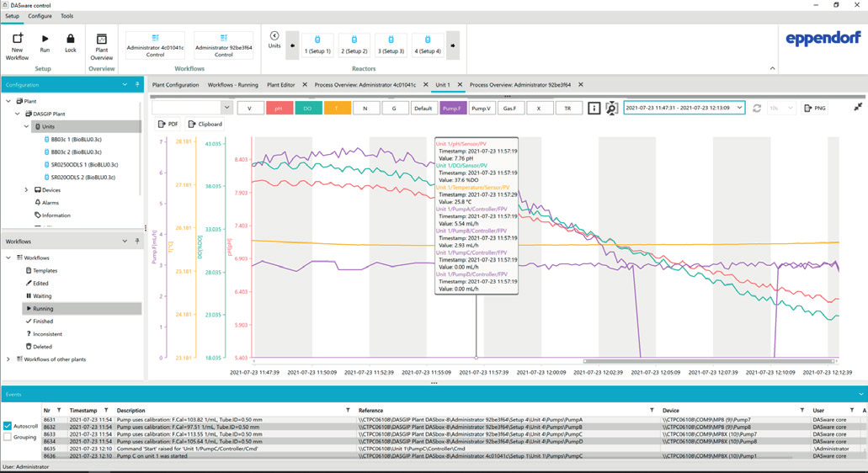Open the time range dropdown

coord(739,108)
